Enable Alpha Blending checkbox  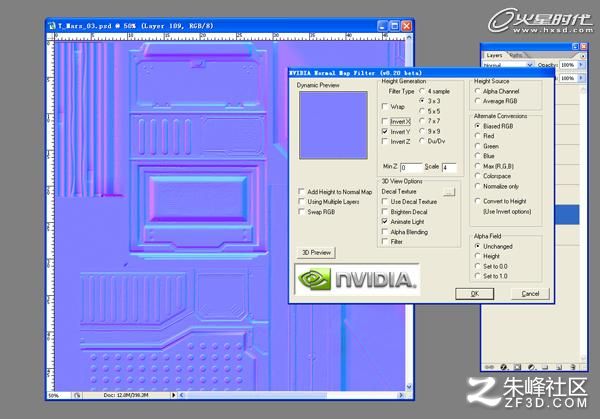(385, 232)
